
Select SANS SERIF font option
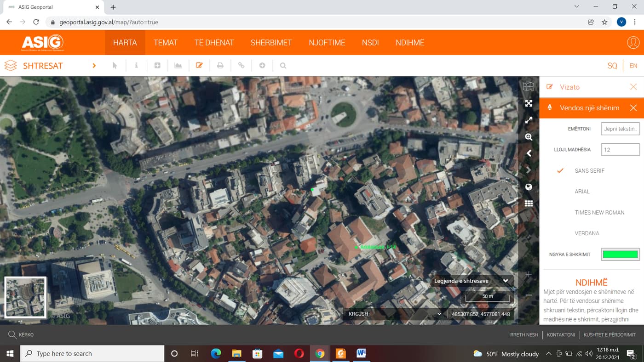pos(589,170)
